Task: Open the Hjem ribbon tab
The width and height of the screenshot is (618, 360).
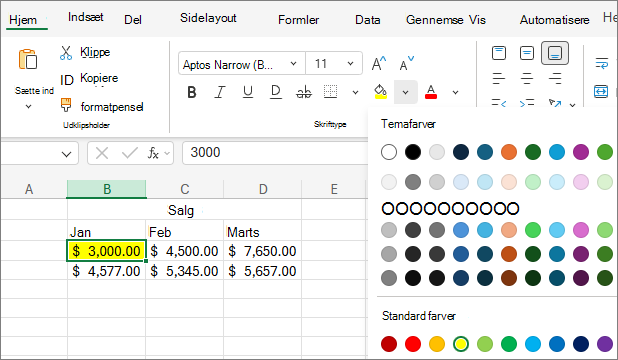Action: (x=23, y=20)
